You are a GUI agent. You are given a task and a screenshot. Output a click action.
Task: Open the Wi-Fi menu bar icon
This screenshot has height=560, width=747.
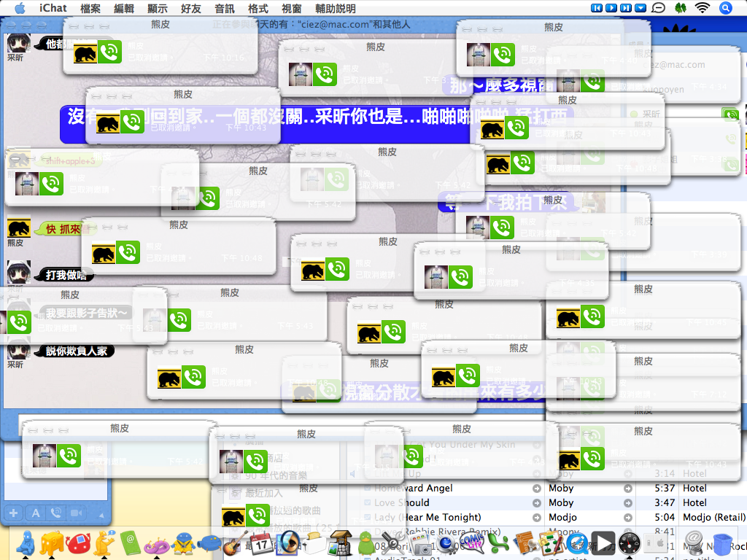pos(703,7)
